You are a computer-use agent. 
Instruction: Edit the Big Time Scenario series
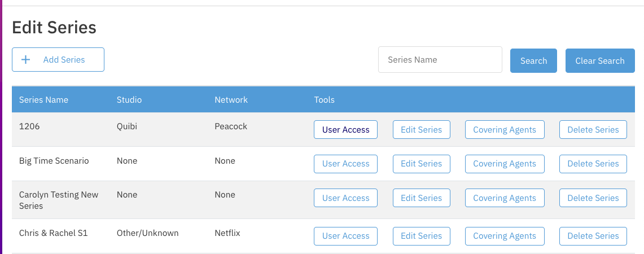pyautogui.click(x=421, y=164)
